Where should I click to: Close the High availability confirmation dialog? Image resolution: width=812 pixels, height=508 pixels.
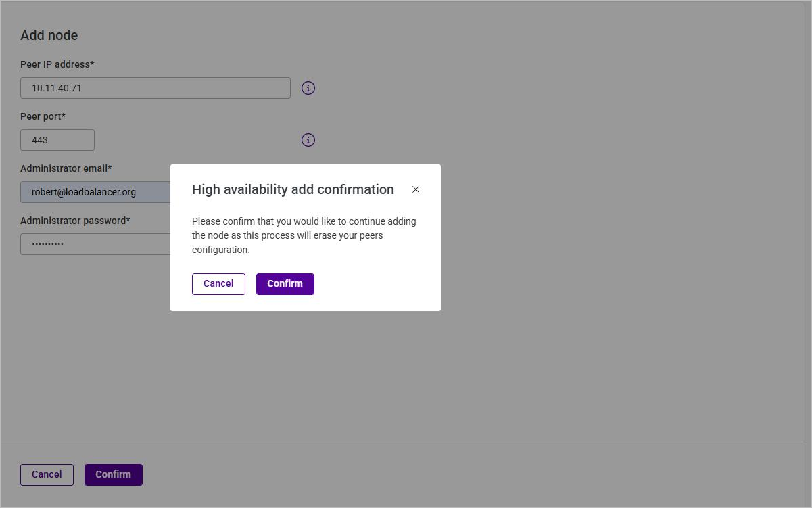click(x=416, y=189)
